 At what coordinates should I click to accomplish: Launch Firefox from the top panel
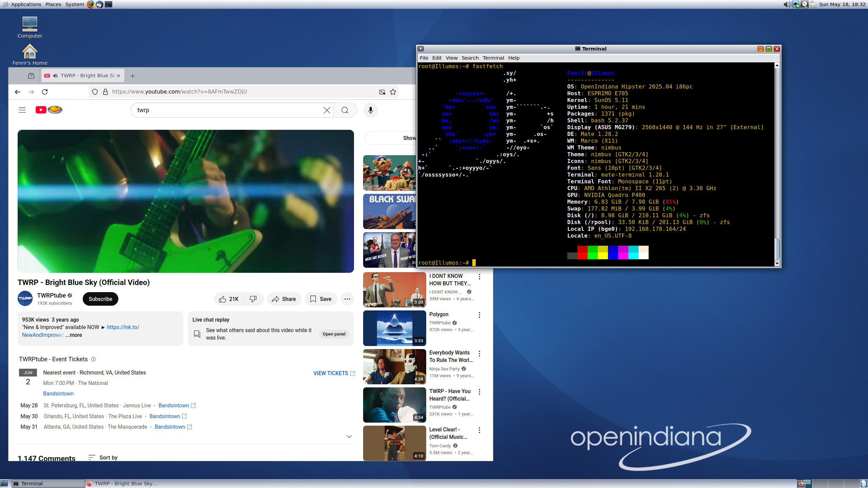[91, 4]
